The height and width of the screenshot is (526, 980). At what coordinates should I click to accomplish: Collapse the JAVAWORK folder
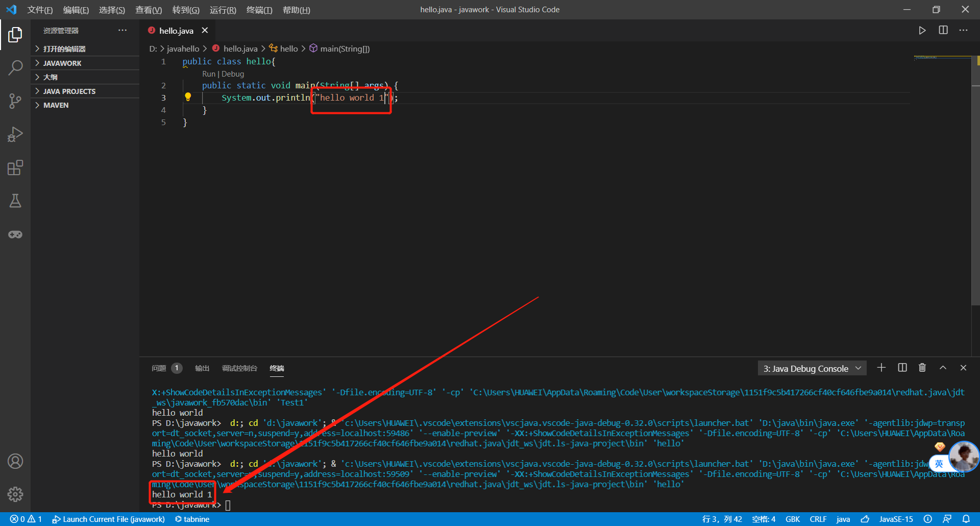pos(62,63)
